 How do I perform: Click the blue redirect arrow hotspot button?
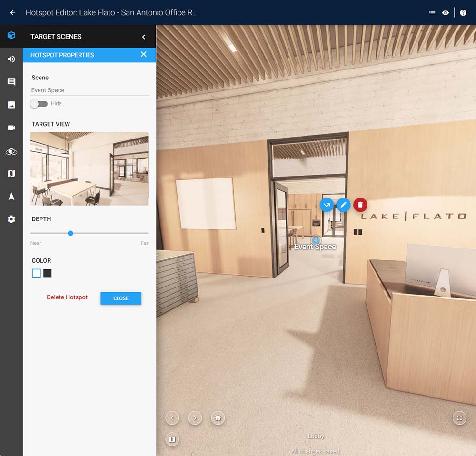[327, 205]
